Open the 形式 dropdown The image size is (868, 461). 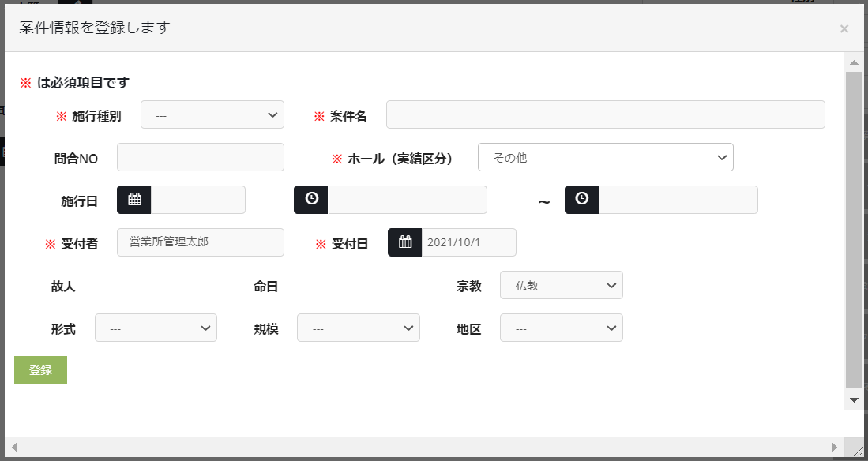coord(156,328)
